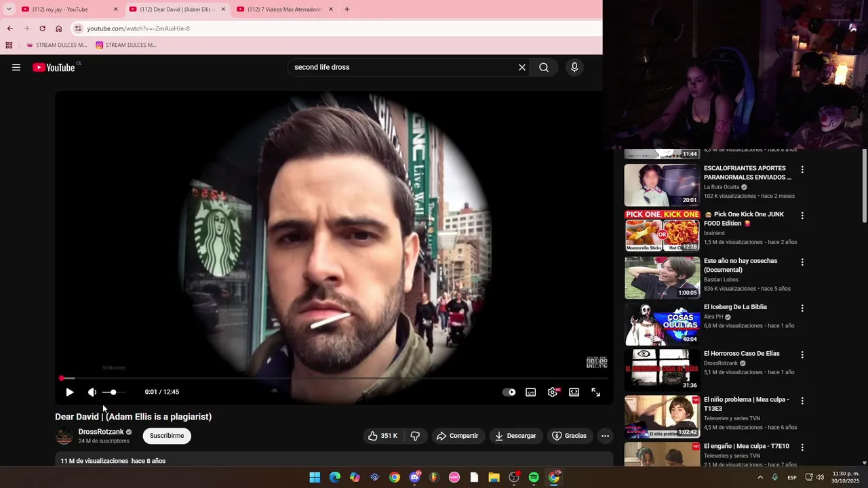This screenshot has height=488, width=868.
Task: Click the magnifier search button
Action: pos(544,67)
